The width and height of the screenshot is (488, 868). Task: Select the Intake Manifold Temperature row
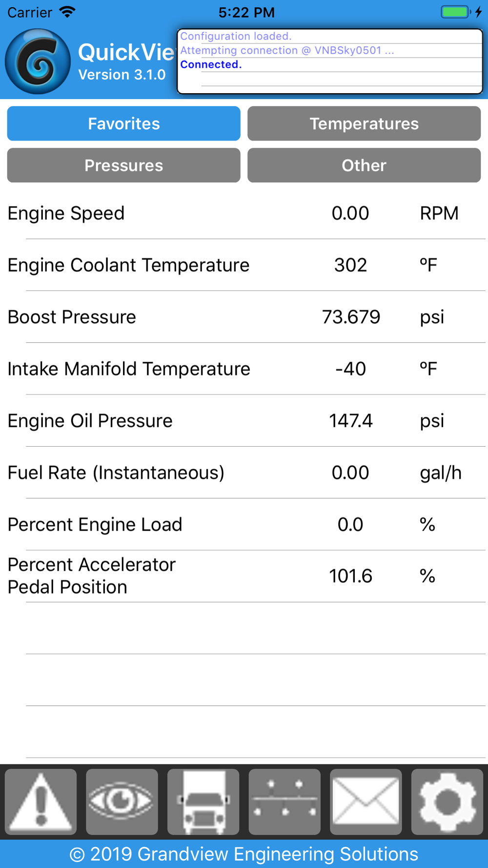point(244,369)
